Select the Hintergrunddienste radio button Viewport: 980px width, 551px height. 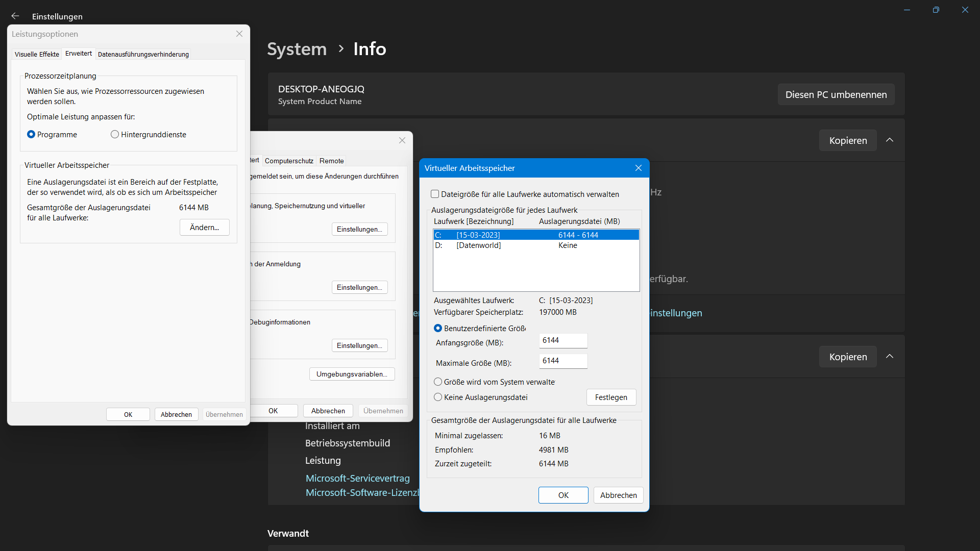click(x=115, y=134)
